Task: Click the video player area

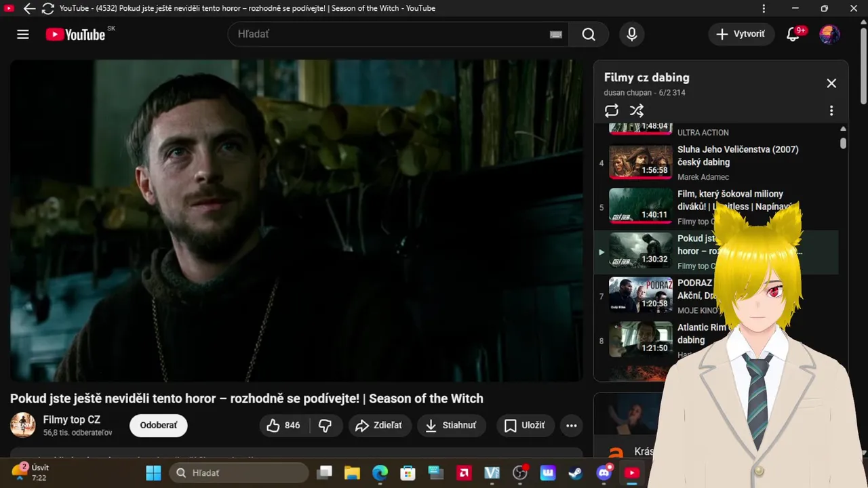Action: click(x=296, y=221)
